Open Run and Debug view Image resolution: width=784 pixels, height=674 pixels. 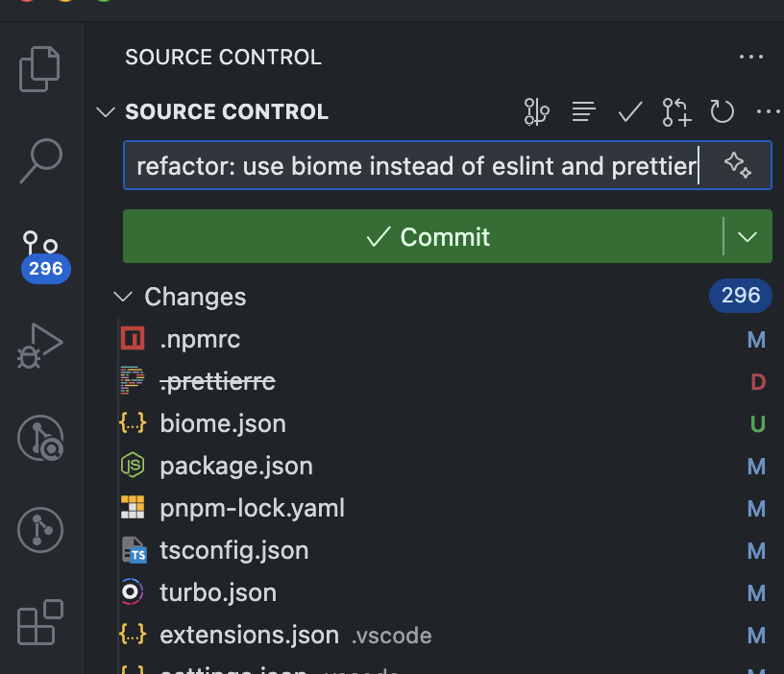(x=40, y=346)
